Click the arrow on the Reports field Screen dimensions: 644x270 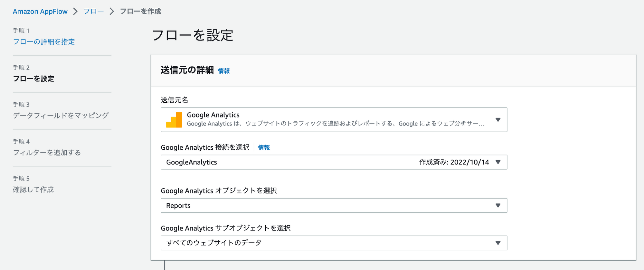pos(498,206)
